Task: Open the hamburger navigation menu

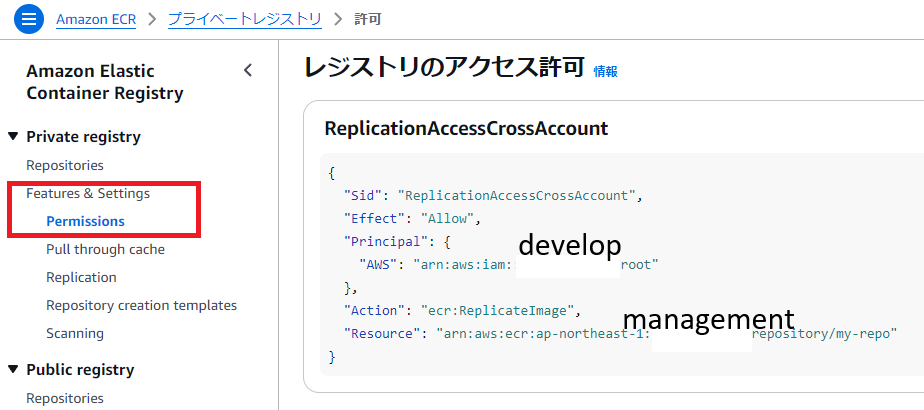Action: click(x=30, y=18)
